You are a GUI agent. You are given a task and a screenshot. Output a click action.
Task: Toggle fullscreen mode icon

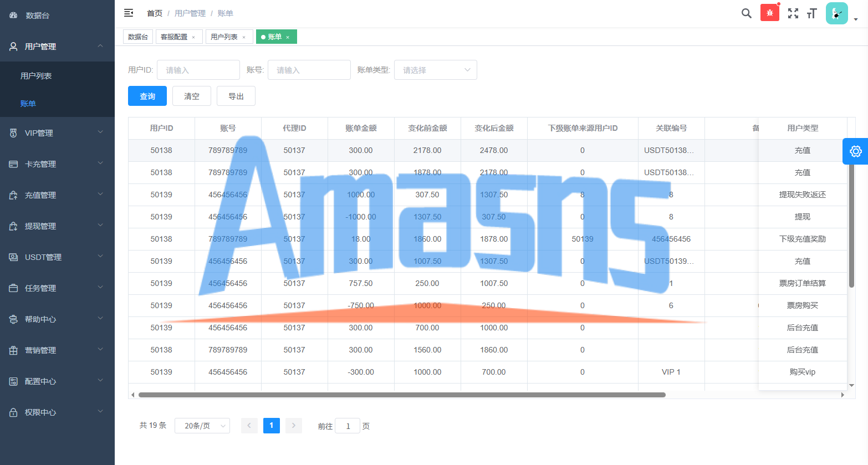[x=793, y=13]
